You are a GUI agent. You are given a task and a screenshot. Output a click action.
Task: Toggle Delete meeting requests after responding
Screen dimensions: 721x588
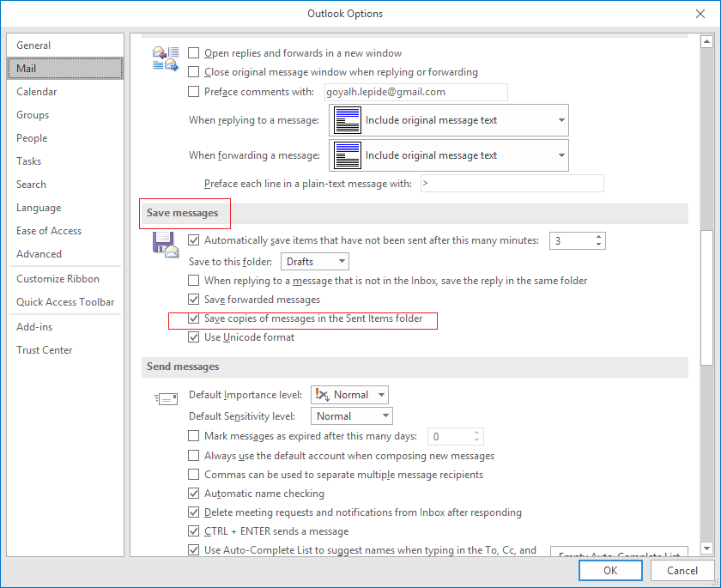pos(194,512)
